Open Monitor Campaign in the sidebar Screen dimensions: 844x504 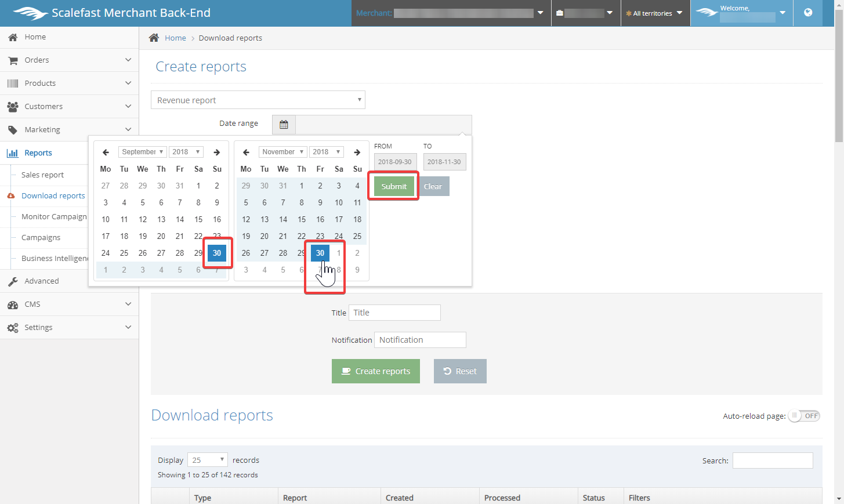pos(54,217)
